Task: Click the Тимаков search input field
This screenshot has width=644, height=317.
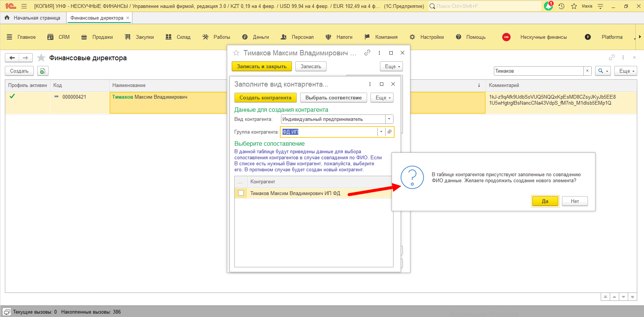Action: click(538, 71)
